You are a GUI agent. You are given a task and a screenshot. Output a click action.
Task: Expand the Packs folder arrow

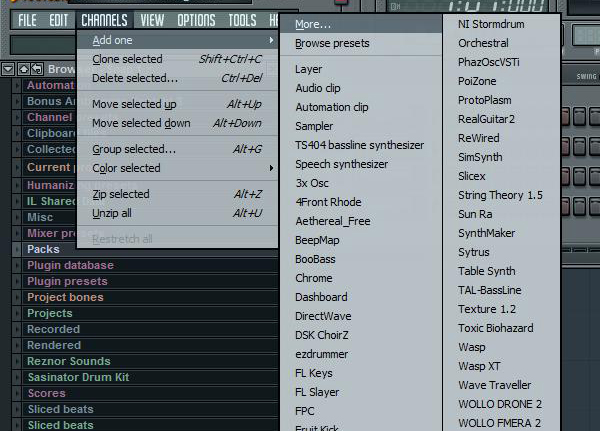tap(17, 250)
